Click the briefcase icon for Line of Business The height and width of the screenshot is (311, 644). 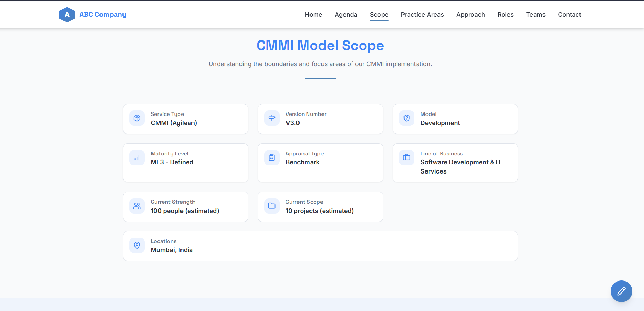click(x=407, y=158)
